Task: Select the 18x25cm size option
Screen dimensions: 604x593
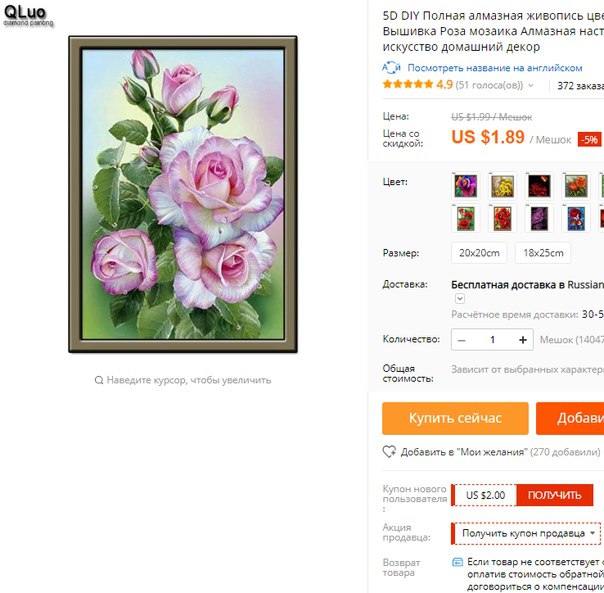Action: pos(543,253)
